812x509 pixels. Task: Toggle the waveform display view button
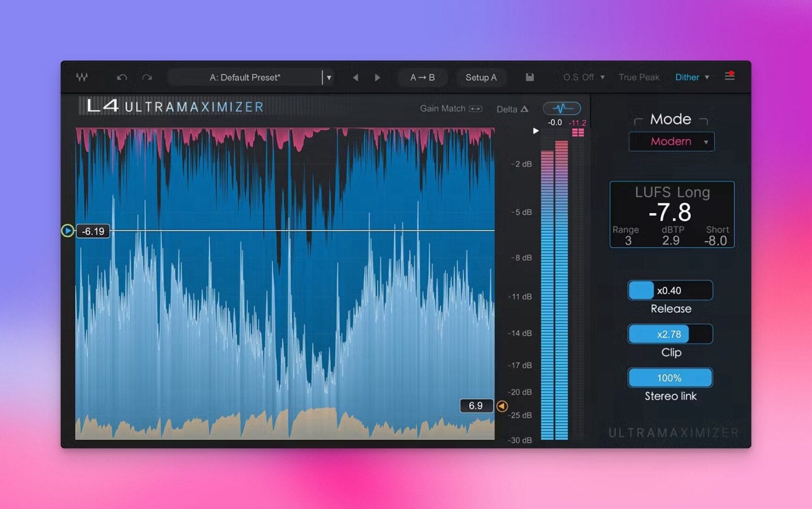click(x=562, y=108)
